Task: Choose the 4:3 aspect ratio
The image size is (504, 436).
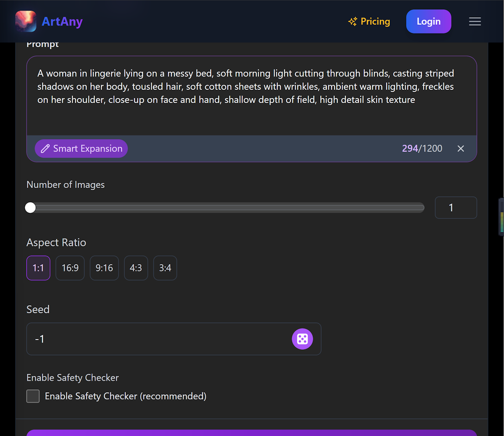Action: (136, 268)
